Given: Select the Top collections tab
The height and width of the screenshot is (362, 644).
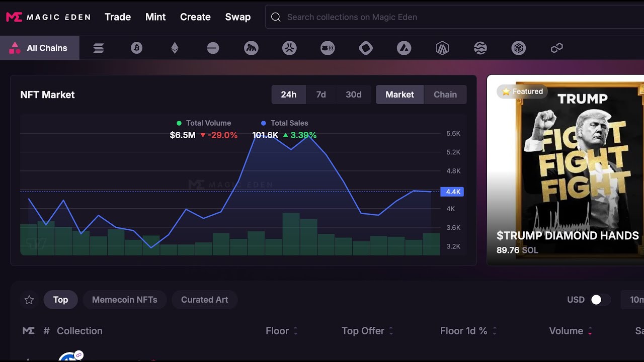Looking at the screenshot, I should coord(60,300).
